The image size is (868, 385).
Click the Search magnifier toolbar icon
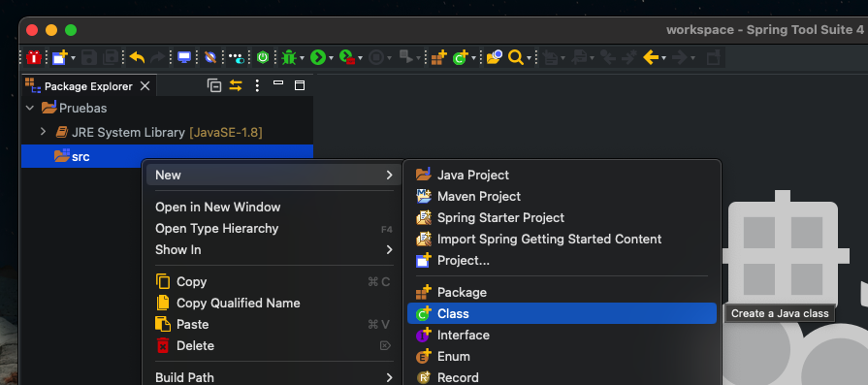[x=515, y=57]
